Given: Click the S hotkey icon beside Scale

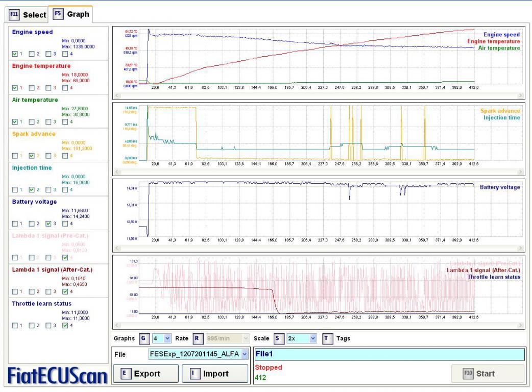Looking at the screenshot, I should pyautogui.click(x=277, y=338).
